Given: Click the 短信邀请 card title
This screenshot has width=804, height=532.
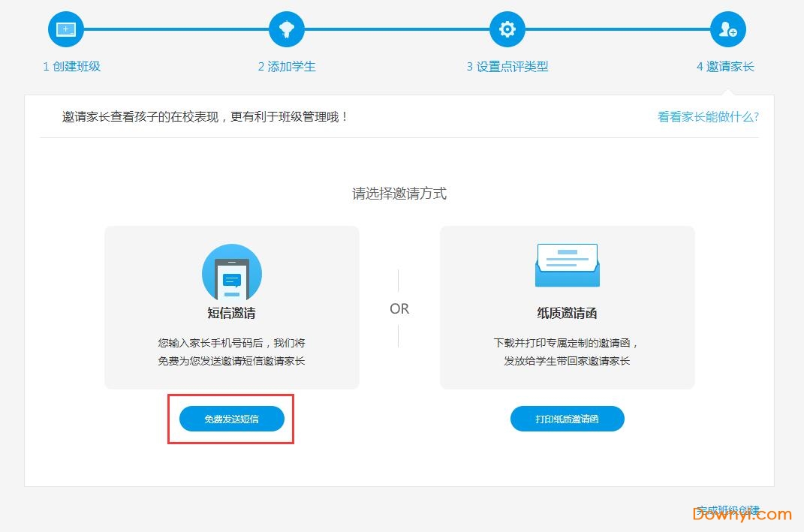Looking at the screenshot, I should (232, 313).
